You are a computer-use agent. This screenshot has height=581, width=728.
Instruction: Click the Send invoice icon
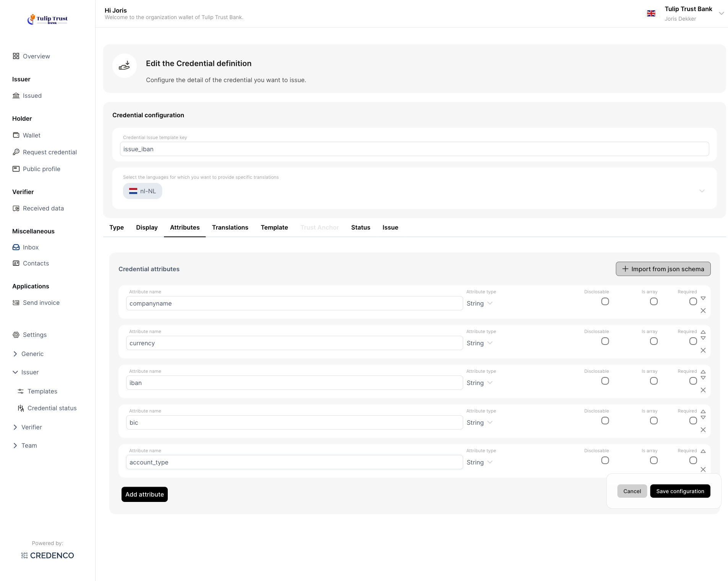(x=16, y=303)
